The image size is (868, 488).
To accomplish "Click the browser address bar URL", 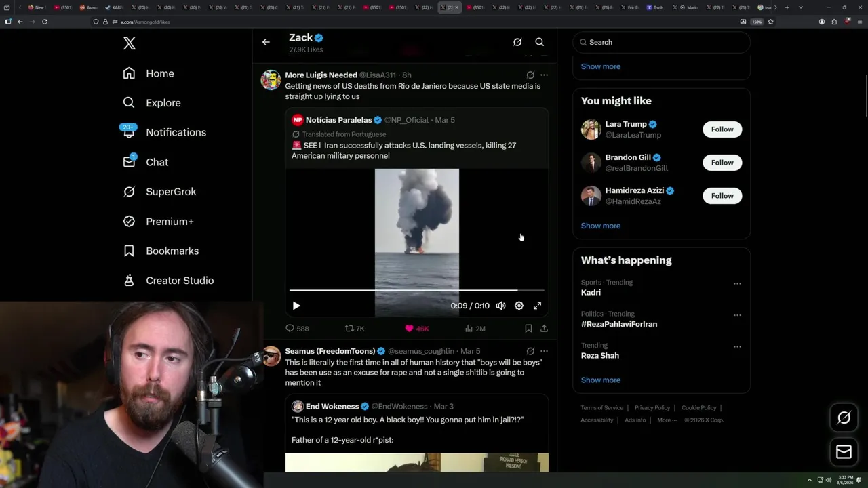I will click(x=145, y=22).
